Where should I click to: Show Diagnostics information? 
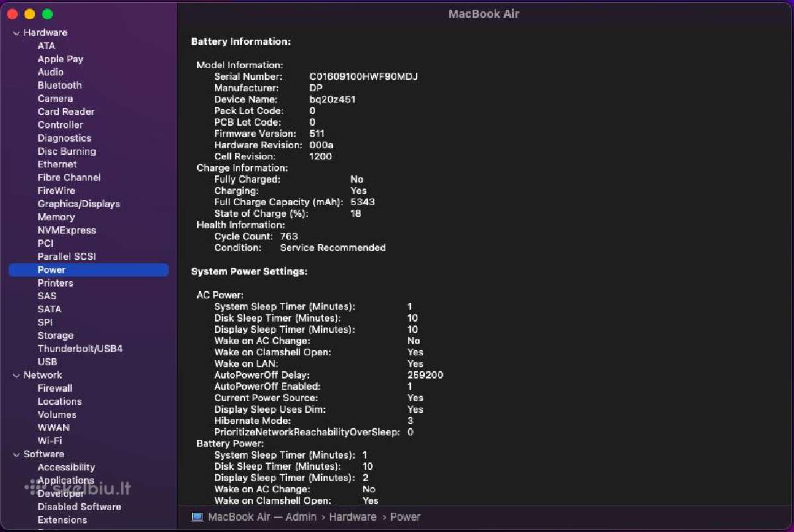[x=64, y=138]
